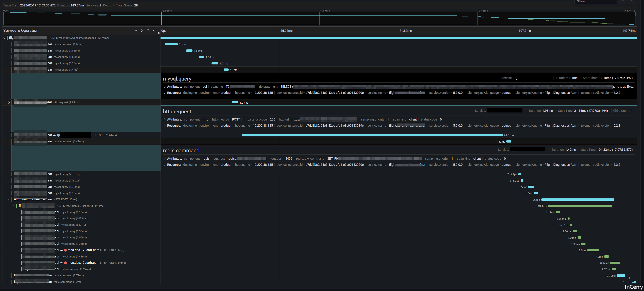Click the Expand All double-chevron-down icon
This screenshot has width=644, height=291.
click(x=148, y=31)
